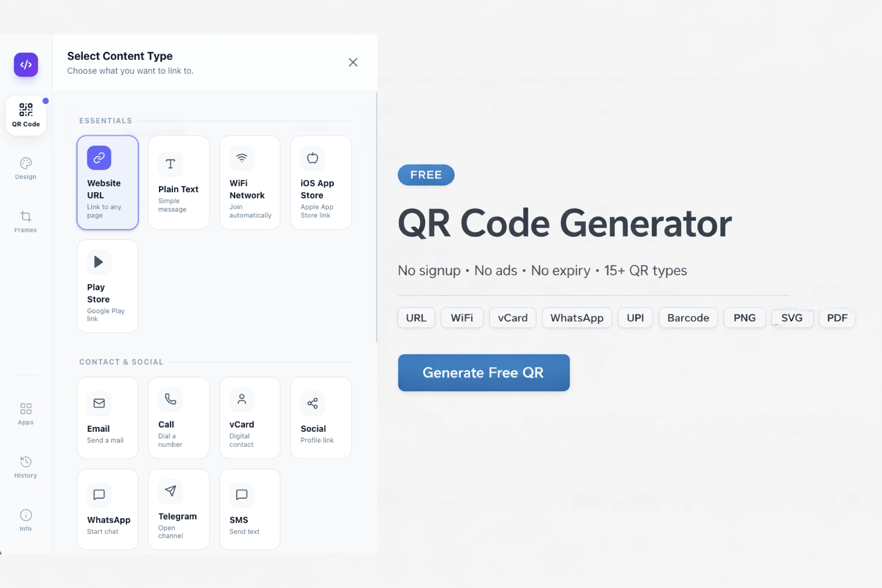
Task: Choose the iOS App Store content type
Action: pos(321,182)
